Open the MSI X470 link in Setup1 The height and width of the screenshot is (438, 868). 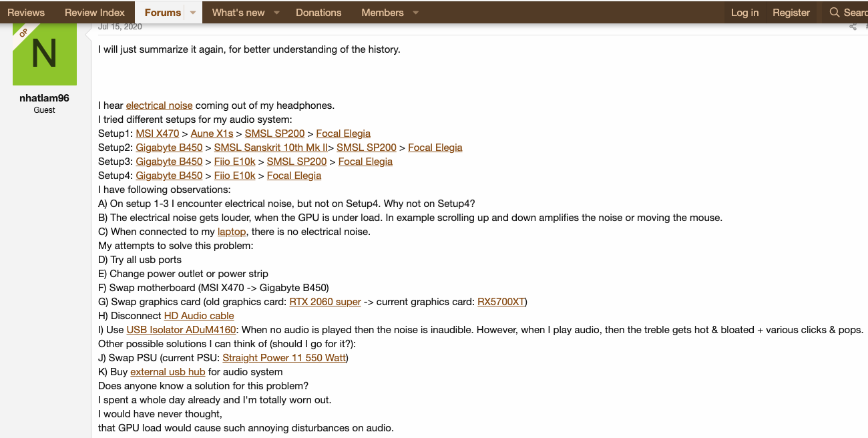158,134
